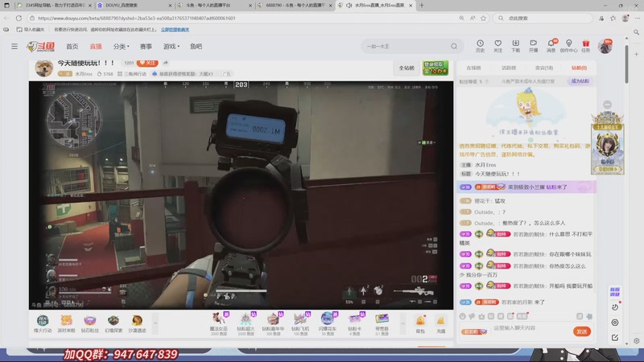Switch to the 活跃榜 tab

(509, 68)
